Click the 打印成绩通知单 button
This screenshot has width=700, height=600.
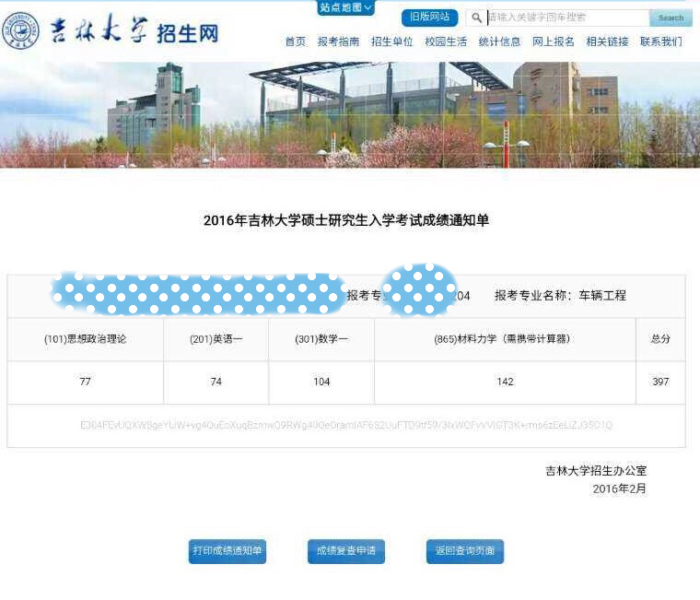click(227, 551)
